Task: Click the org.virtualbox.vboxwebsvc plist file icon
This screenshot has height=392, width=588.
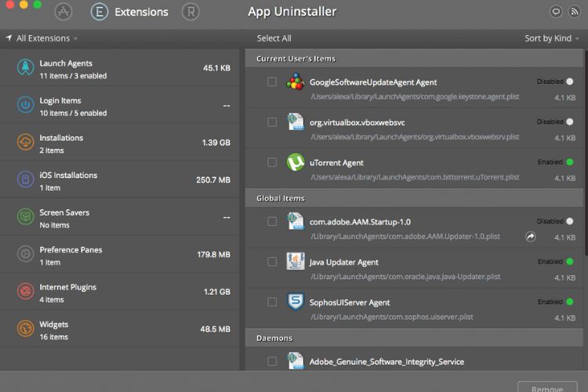Action: pos(296,122)
